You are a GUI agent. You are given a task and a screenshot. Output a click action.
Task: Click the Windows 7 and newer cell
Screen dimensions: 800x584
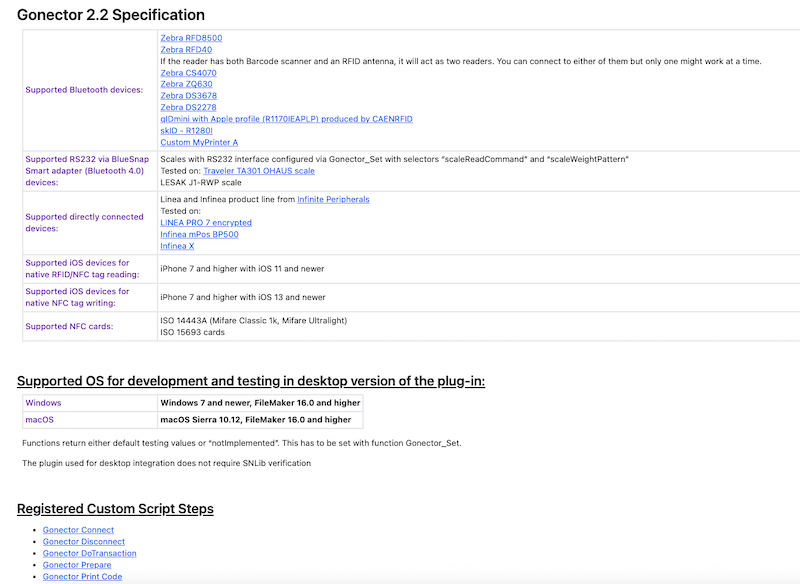click(260, 403)
